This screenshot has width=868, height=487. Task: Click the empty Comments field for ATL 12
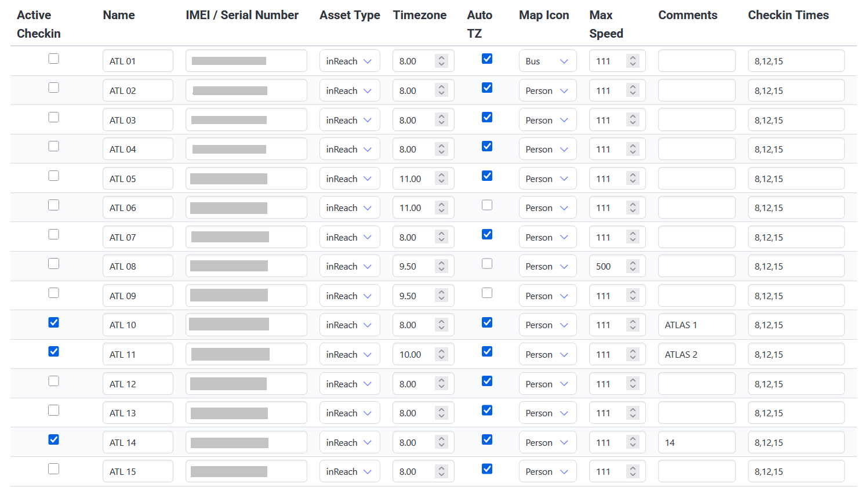click(696, 384)
